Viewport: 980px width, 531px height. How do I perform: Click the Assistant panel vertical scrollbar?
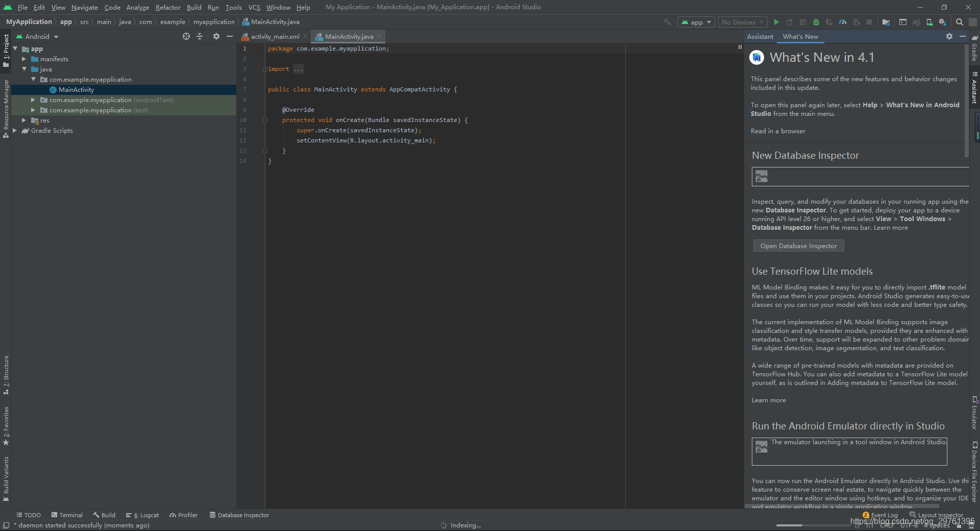[x=967, y=101]
